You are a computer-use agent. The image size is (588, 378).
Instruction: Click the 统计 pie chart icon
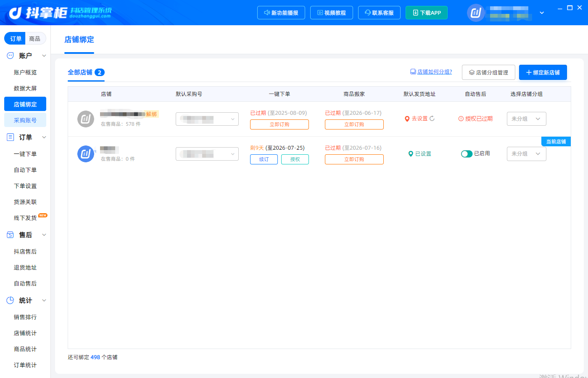point(10,300)
